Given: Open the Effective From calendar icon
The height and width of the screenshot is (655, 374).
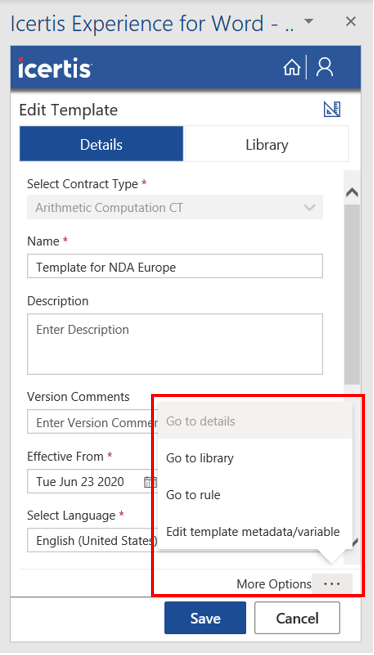Looking at the screenshot, I should (150, 482).
